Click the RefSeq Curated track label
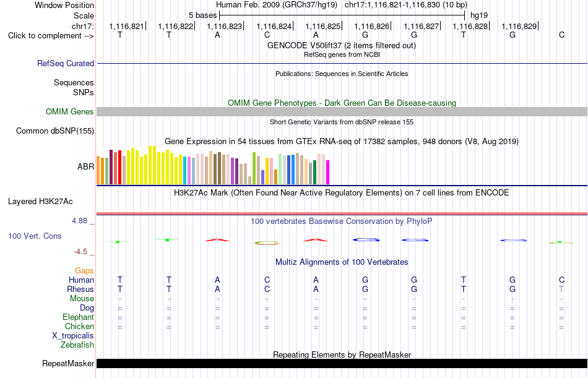The height and width of the screenshot is (378, 588). point(66,63)
